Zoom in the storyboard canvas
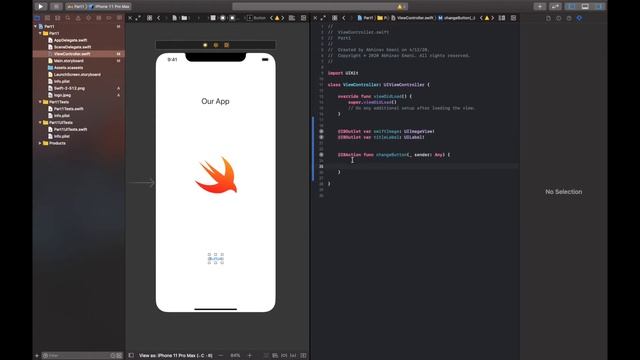The width and height of the screenshot is (640, 360). pos(250,356)
